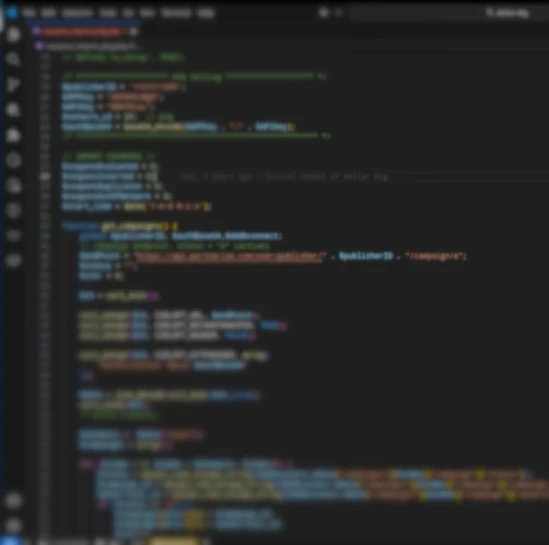Open the Selection menu
Viewport: 549px width, 545px height.
click(77, 13)
